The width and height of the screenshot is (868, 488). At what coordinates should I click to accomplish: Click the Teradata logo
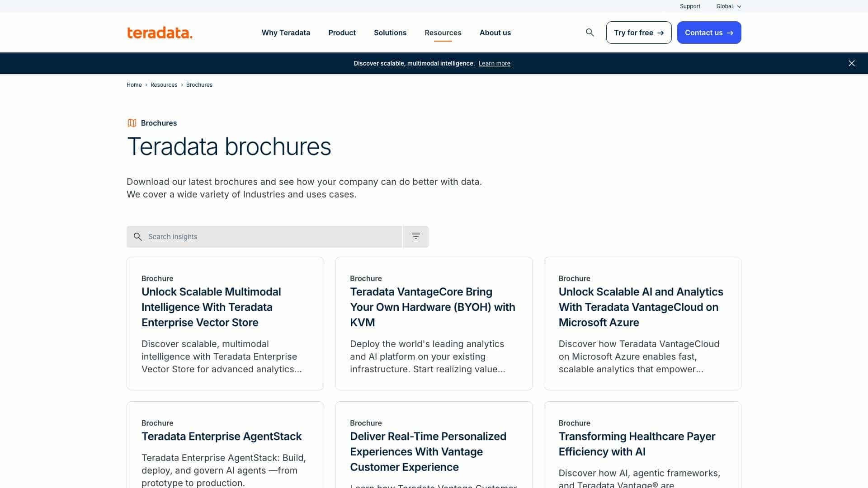click(x=160, y=33)
